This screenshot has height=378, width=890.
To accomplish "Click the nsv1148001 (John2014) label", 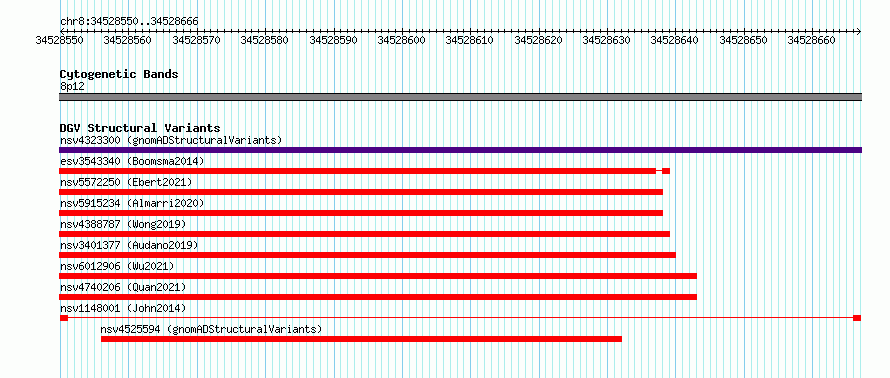I will click(123, 308).
